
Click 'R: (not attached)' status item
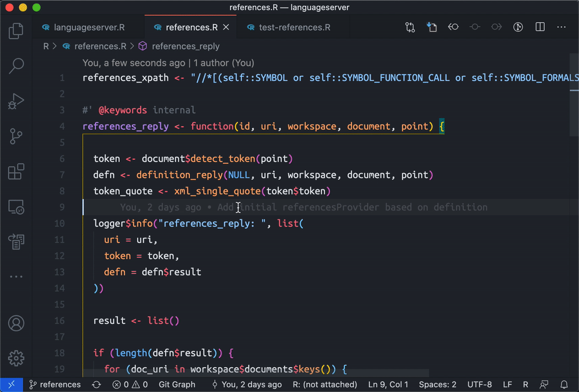point(325,384)
